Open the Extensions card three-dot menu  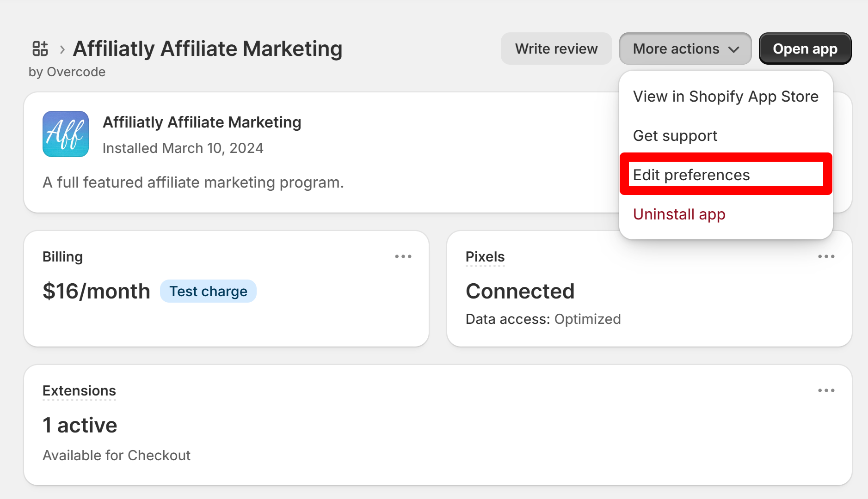point(826,390)
